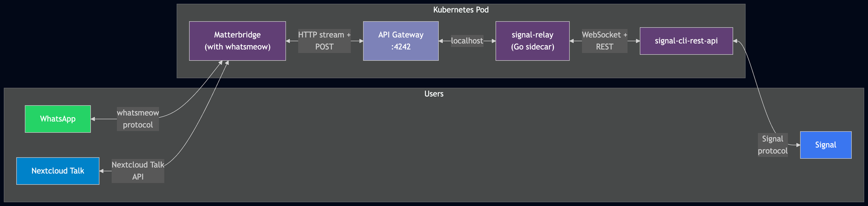
Task: Select the Nextcloud Talk API edge label
Action: click(138, 171)
